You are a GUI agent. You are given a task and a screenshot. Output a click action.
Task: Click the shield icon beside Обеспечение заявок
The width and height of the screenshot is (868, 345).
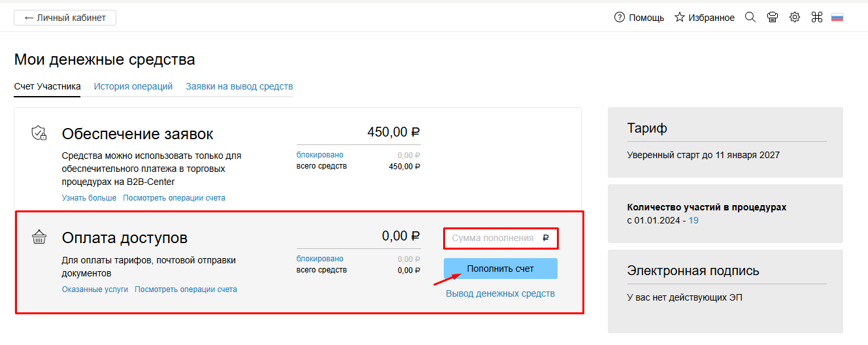click(x=39, y=133)
